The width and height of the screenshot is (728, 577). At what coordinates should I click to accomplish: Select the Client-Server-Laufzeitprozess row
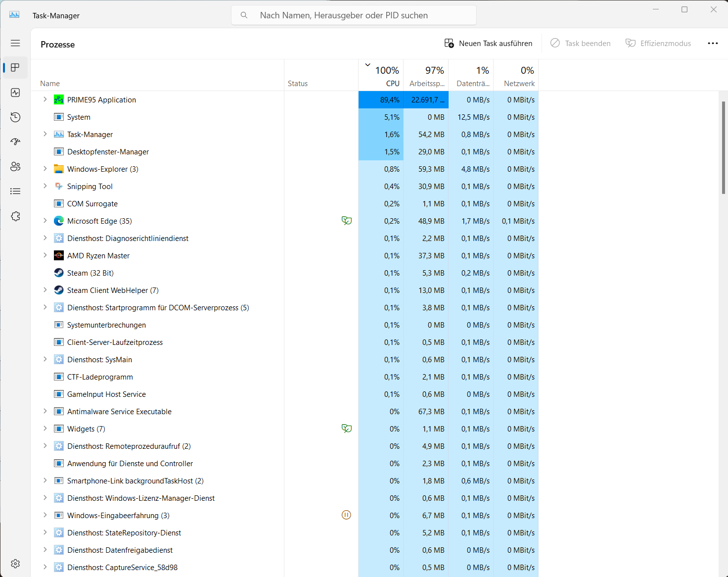tap(284, 342)
